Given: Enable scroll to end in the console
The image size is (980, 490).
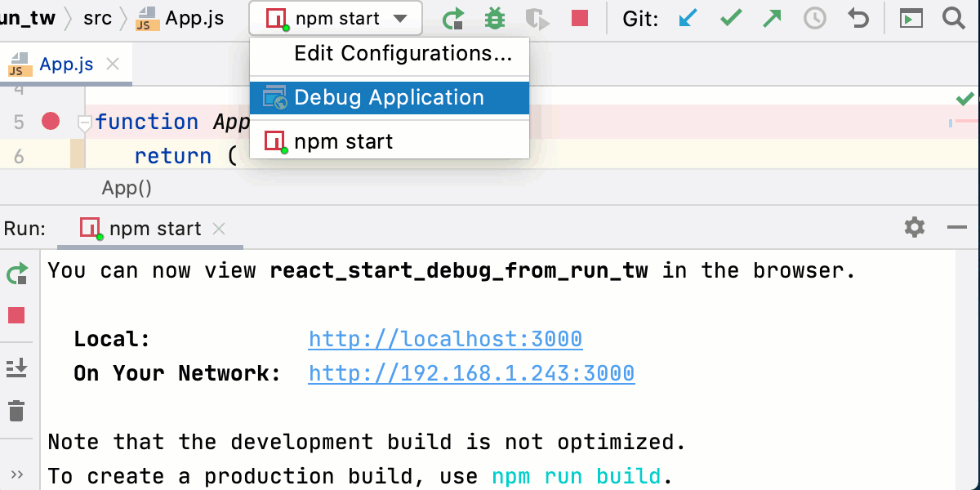Looking at the screenshot, I should pos(17,367).
